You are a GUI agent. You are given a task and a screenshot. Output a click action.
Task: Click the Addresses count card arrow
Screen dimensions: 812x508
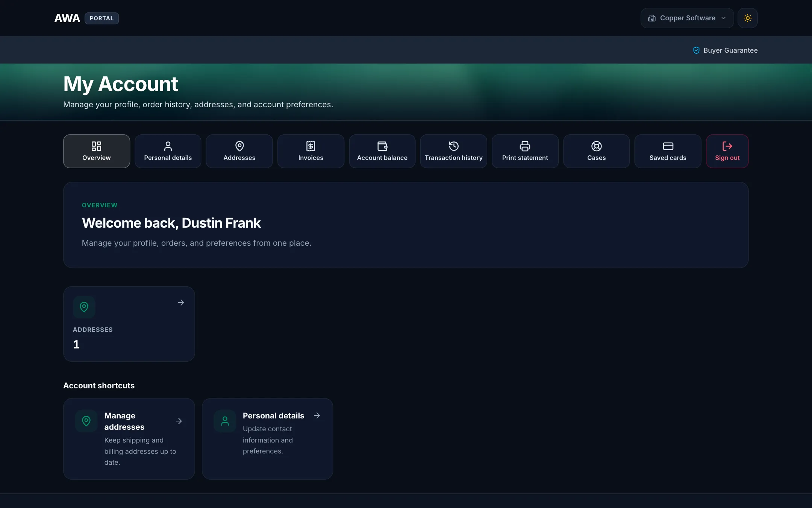pos(181,303)
